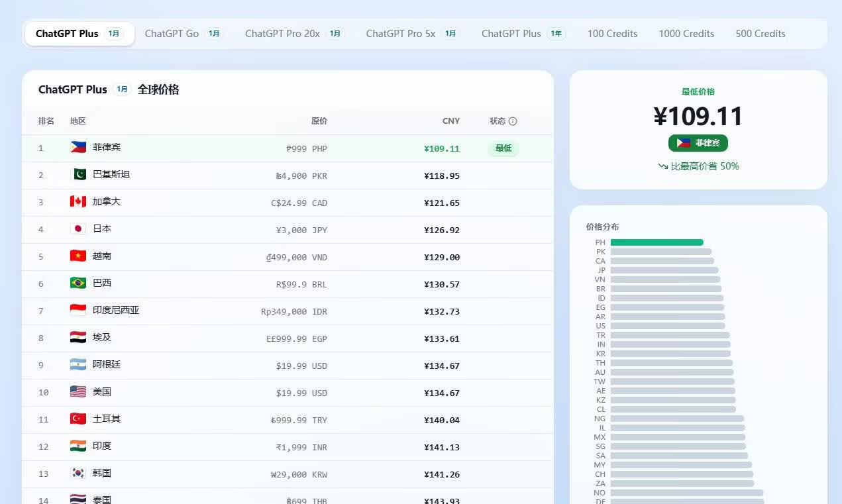Click the 排名 column header

tap(46, 121)
